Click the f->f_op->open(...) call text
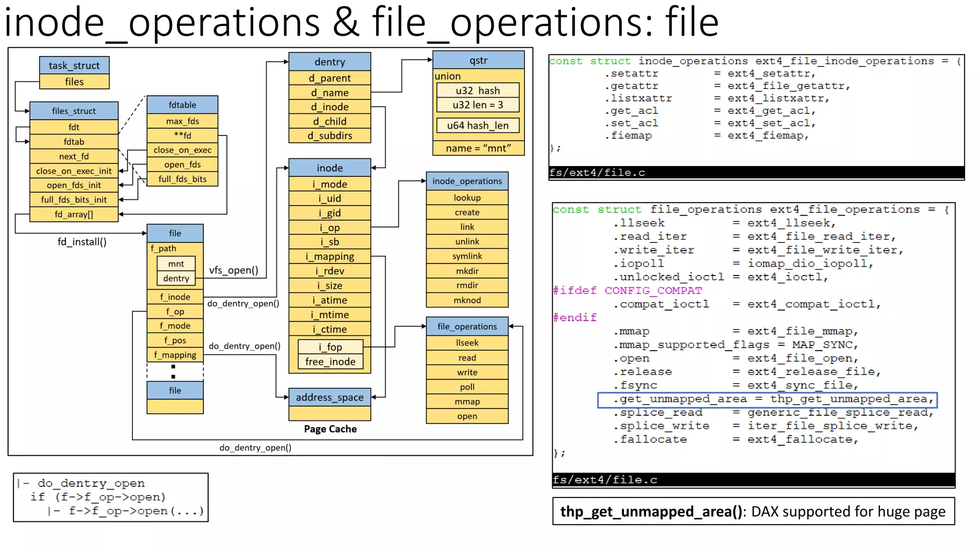The image size is (980, 551). (136, 511)
